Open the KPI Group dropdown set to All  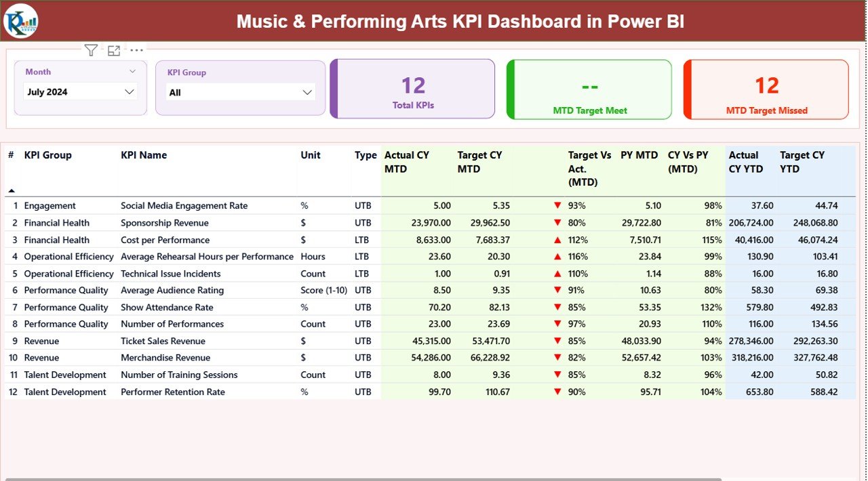(241, 91)
